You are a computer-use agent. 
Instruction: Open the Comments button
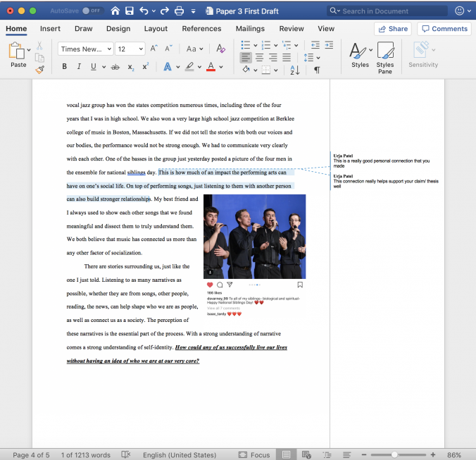(x=444, y=29)
